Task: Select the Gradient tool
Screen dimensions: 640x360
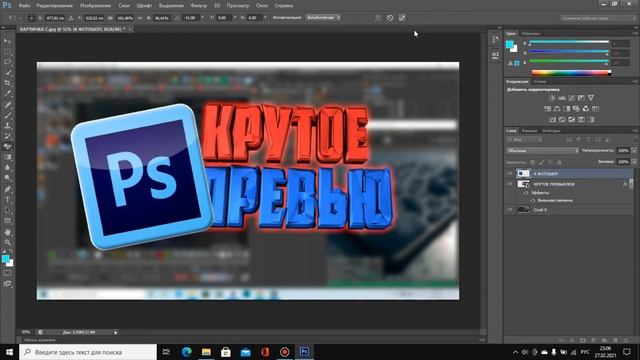Action: pos(7,157)
